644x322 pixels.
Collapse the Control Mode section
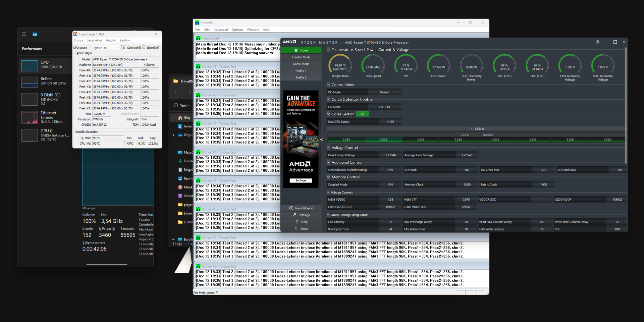tap(329, 85)
